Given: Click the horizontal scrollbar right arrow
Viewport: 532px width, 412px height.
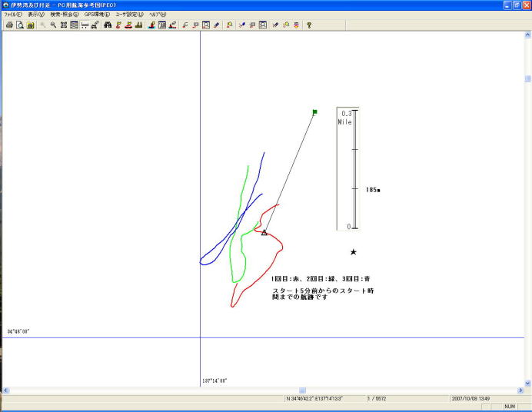Looking at the screenshot, I should pyautogui.click(x=520, y=390).
